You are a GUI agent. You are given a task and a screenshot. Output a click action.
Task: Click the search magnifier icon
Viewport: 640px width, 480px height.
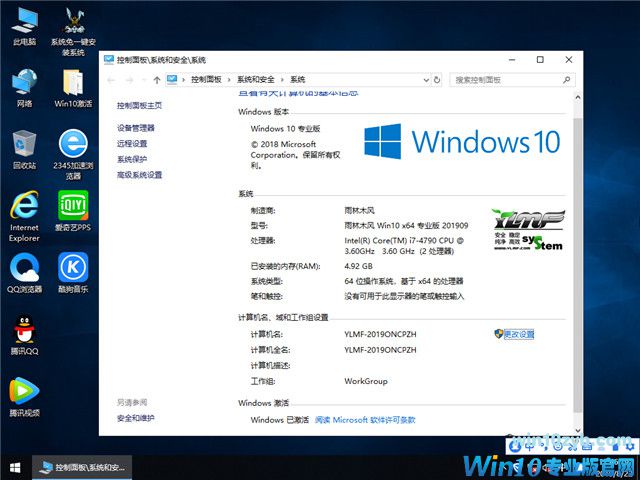pos(566,80)
